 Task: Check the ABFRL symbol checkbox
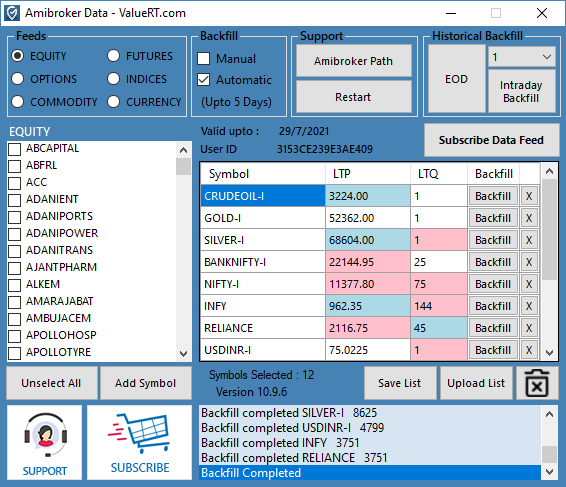point(14,166)
